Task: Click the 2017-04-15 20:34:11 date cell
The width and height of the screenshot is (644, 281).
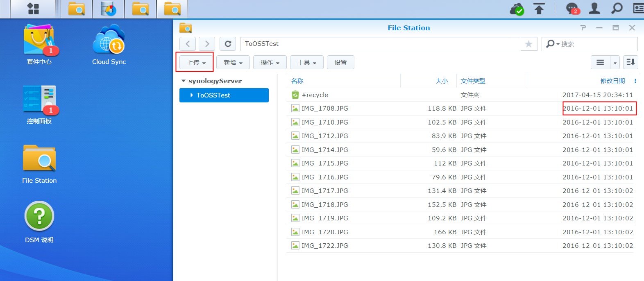Action: coord(598,95)
